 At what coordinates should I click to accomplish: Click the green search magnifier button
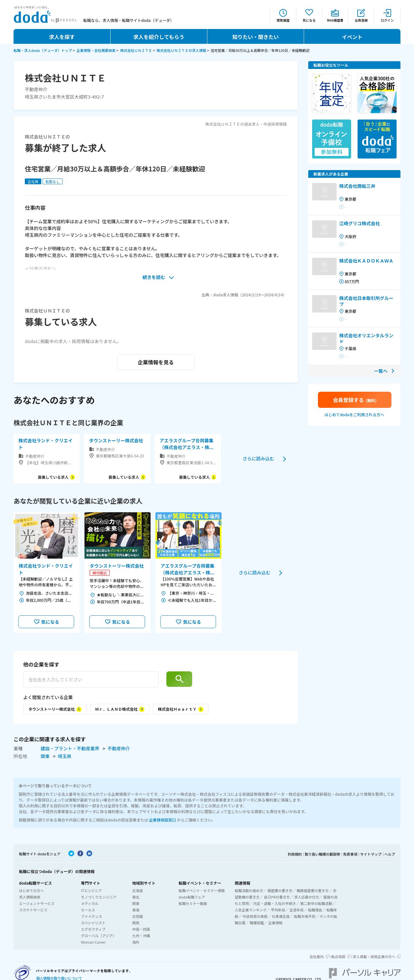click(179, 679)
